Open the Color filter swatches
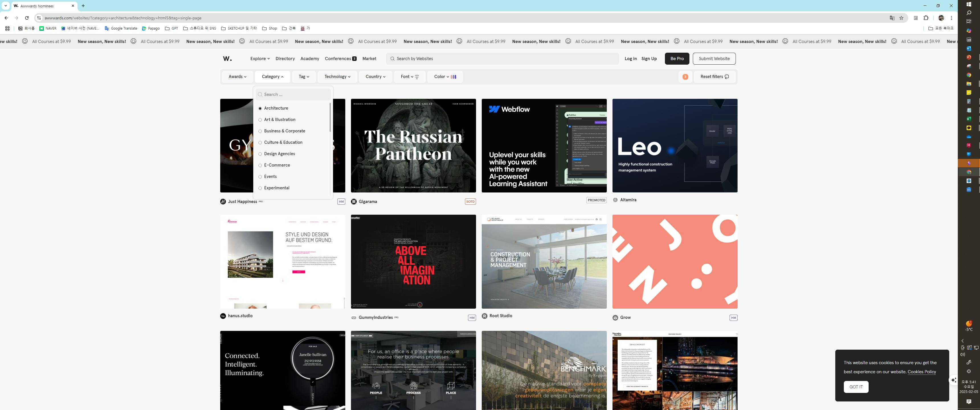The height and width of the screenshot is (410, 980). 444,77
